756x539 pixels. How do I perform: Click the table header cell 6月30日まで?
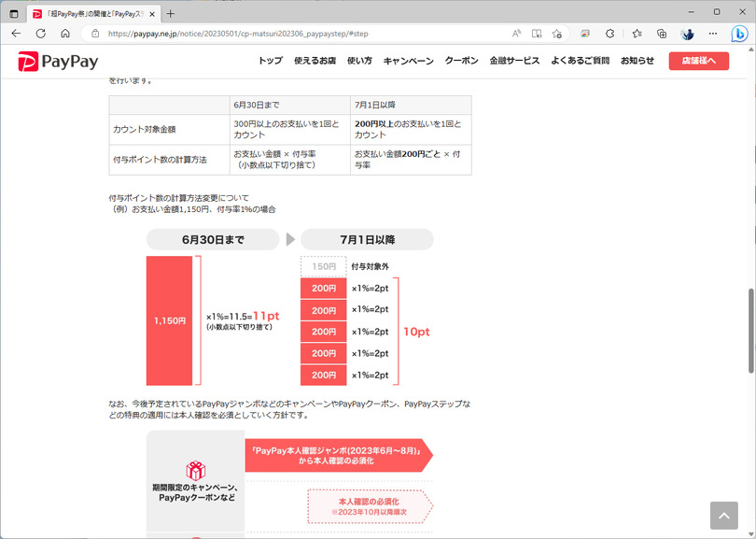pos(289,106)
